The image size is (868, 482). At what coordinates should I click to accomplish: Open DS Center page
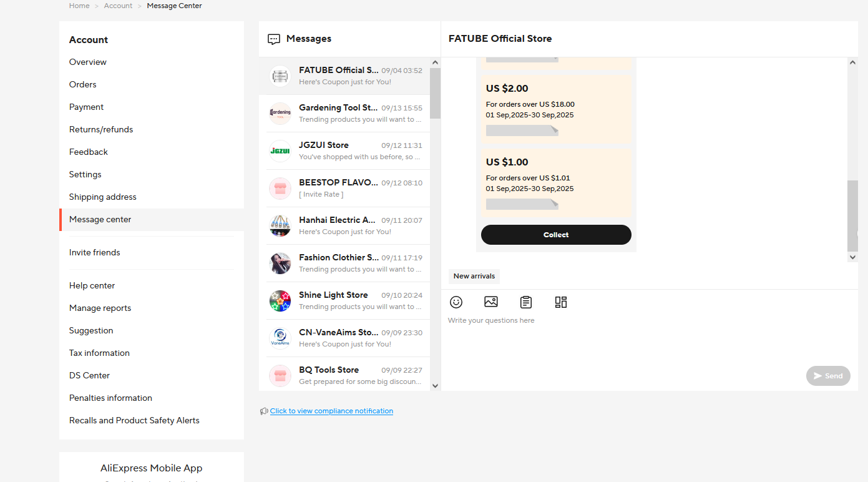click(90, 375)
